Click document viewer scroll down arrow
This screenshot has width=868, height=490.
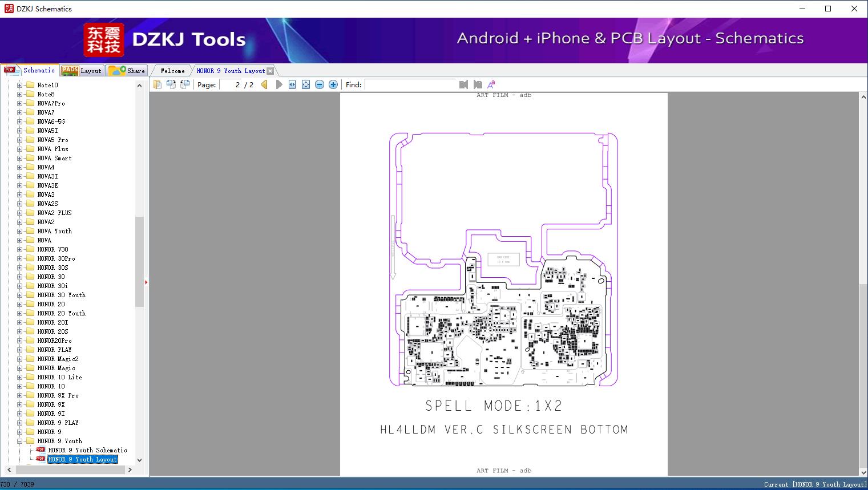tap(863, 472)
